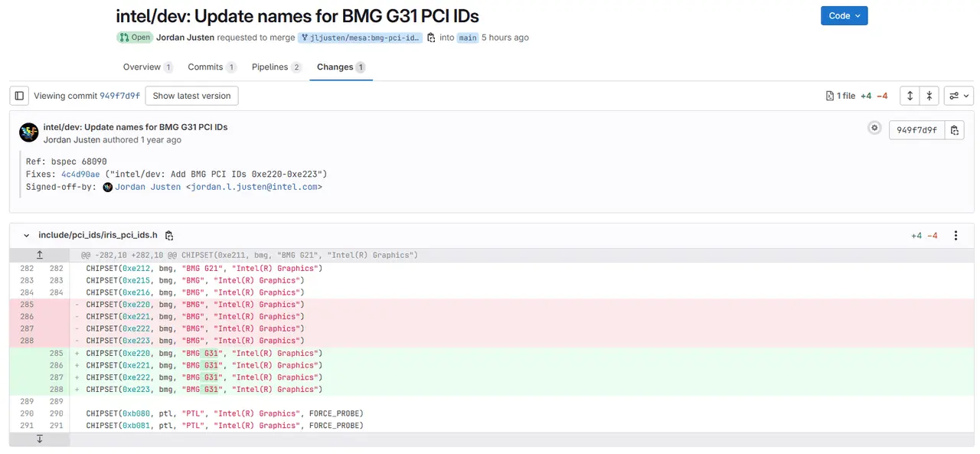Click Show latest version button

click(x=191, y=96)
